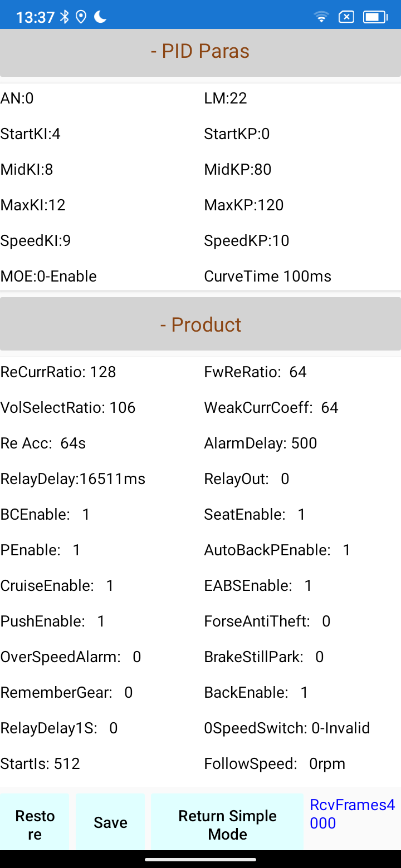The image size is (401, 868).
Task: Tap the moon do-not-disturb icon
Action: (100, 17)
